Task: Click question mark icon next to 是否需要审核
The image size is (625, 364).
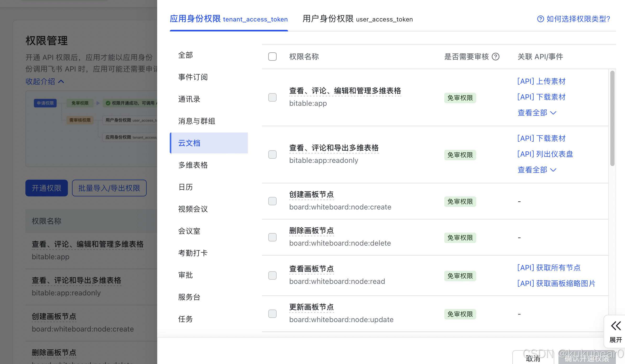Action: click(x=495, y=57)
